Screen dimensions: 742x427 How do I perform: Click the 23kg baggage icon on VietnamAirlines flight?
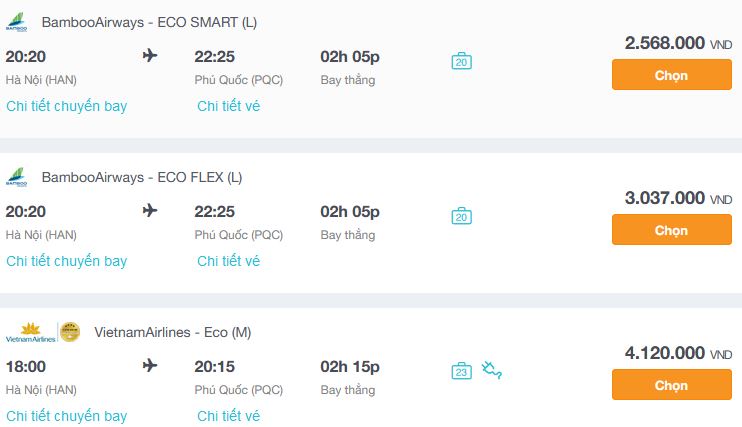[461, 371]
